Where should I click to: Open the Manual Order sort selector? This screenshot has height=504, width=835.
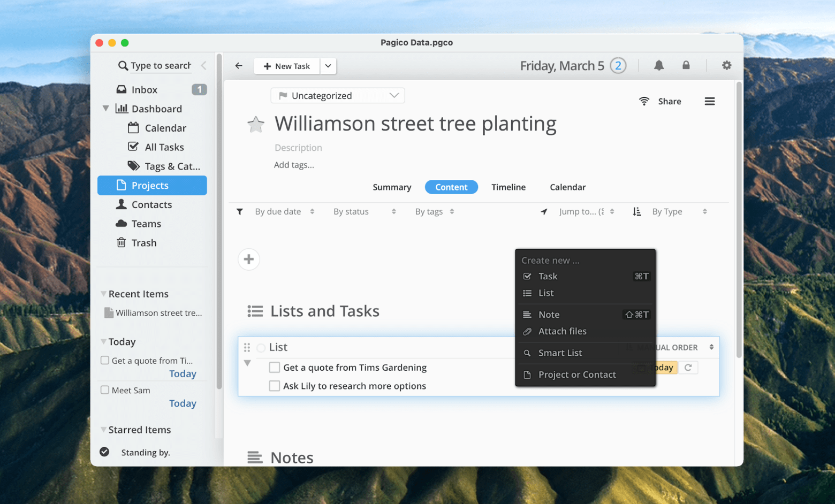point(670,347)
